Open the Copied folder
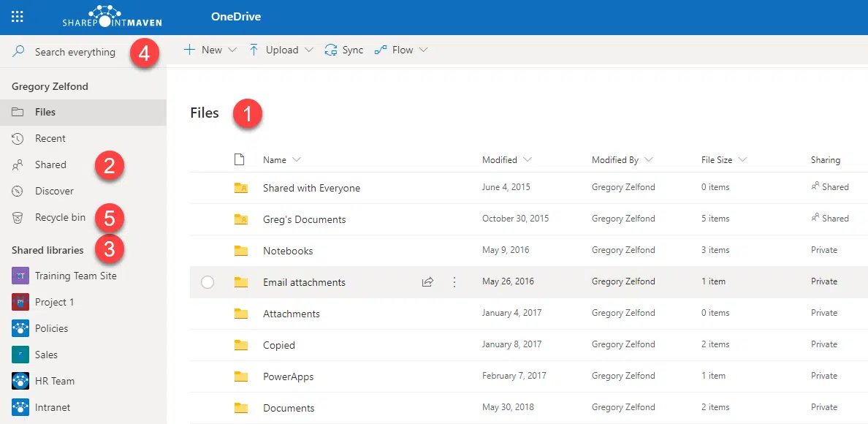Viewport: 868px width, 424px height. click(279, 345)
